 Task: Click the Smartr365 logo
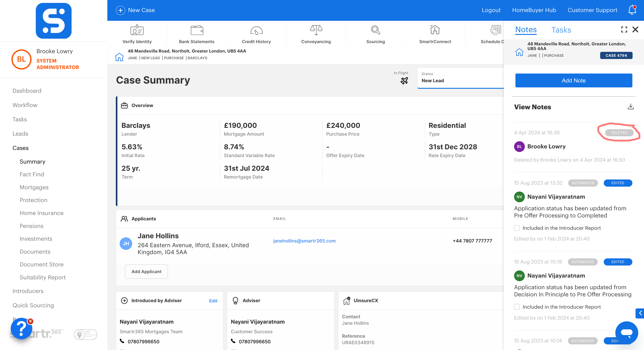[x=53, y=21]
